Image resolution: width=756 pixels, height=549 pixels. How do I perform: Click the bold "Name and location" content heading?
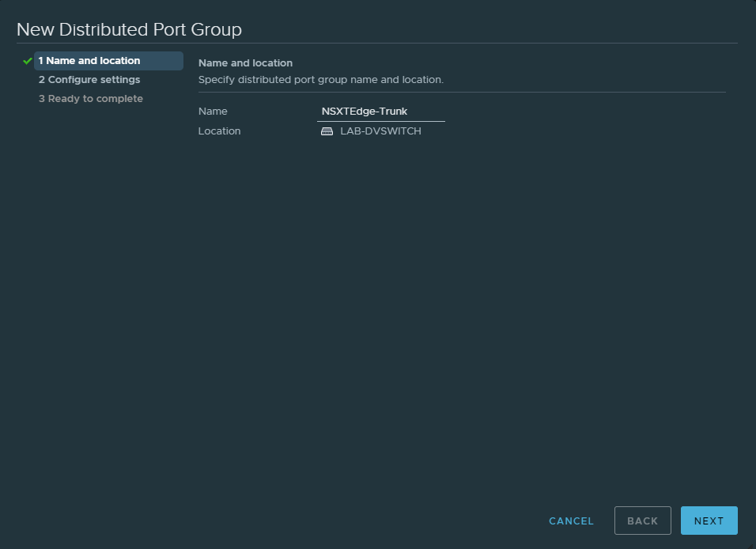tap(245, 63)
